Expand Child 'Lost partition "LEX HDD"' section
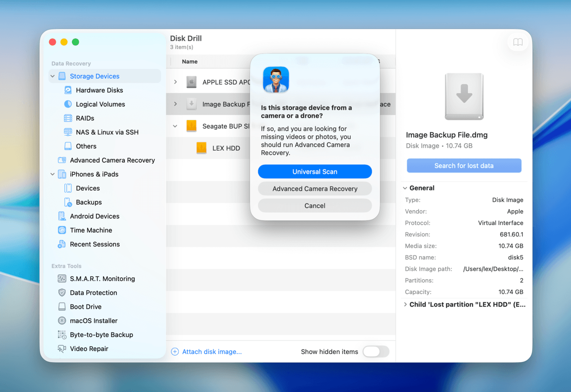571x392 pixels. [405, 304]
